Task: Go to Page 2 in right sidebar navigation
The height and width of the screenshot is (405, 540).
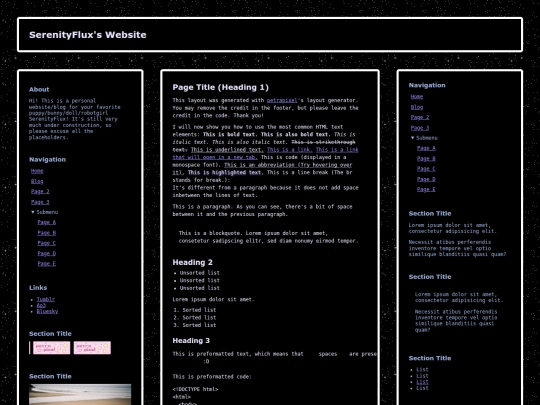Action: tap(420, 117)
